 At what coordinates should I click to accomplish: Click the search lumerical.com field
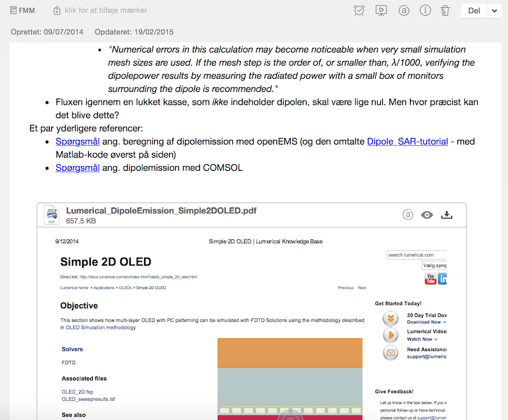click(417, 255)
